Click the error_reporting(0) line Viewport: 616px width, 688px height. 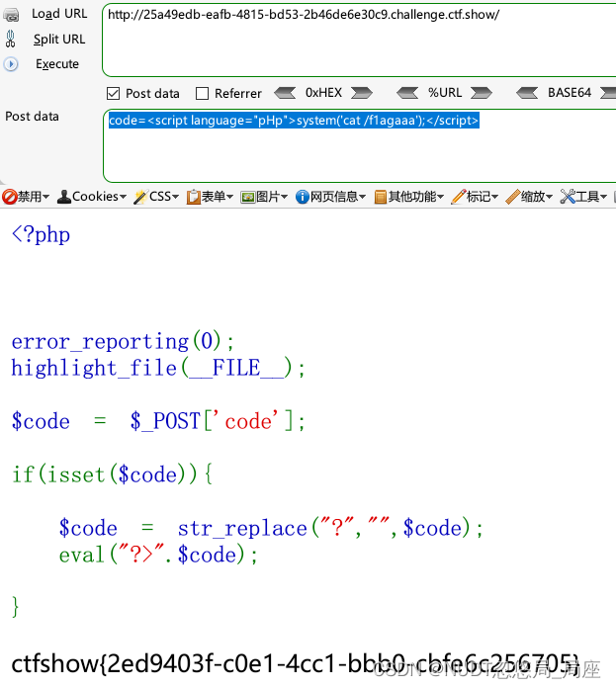(123, 341)
